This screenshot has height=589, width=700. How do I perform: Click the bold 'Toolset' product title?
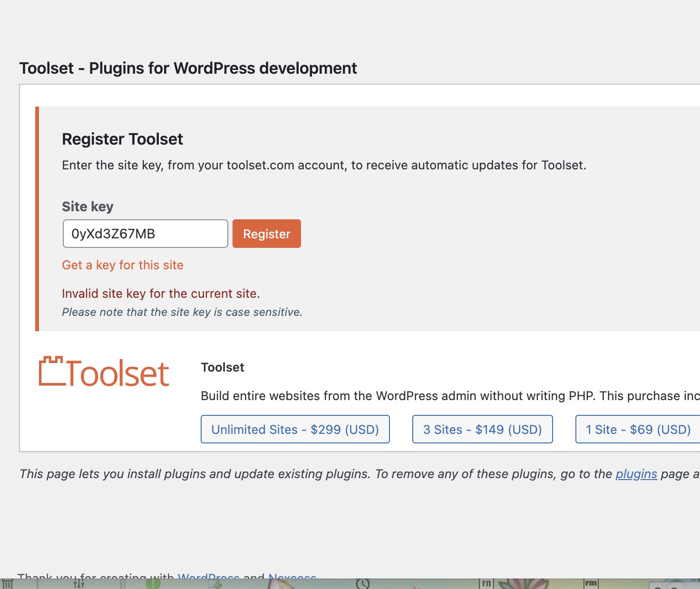[223, 367]
